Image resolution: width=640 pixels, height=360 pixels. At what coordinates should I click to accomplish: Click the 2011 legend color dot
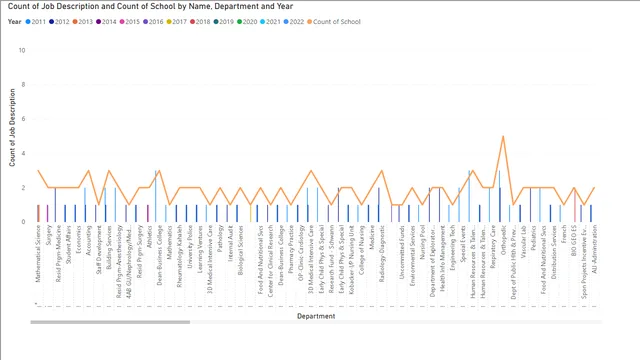[28, 22]
